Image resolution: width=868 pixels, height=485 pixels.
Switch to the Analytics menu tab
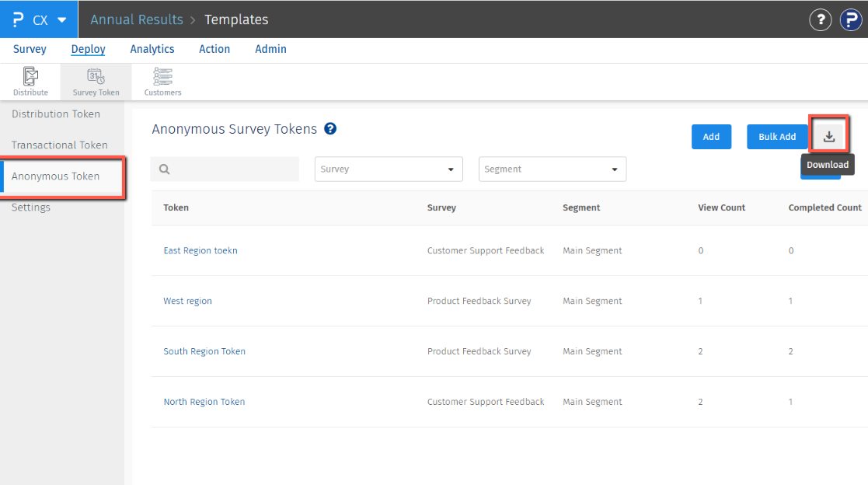152,49
